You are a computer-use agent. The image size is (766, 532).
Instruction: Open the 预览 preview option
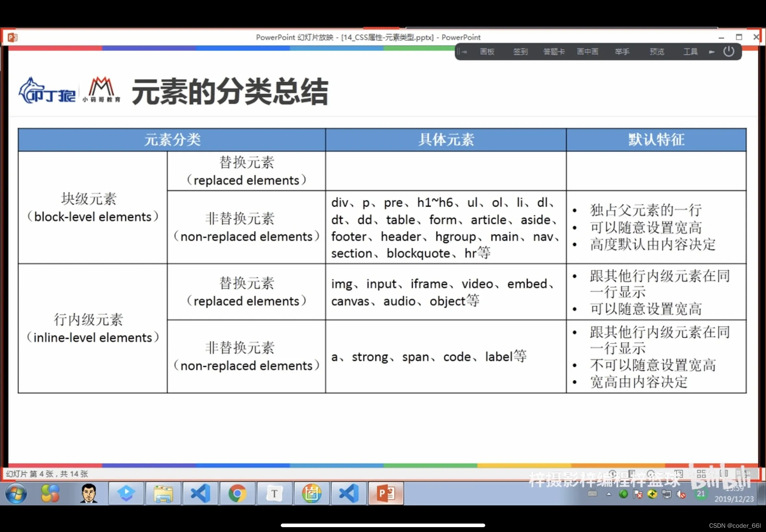click(657, 52)
